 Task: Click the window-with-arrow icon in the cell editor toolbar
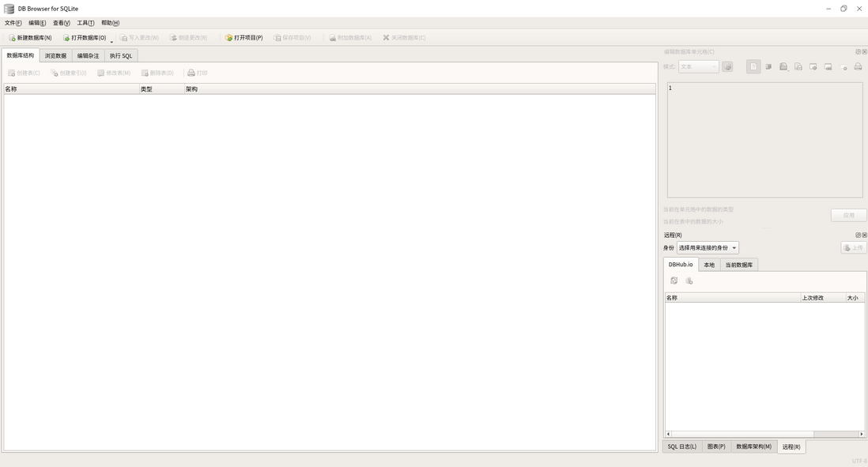(813, 67)
